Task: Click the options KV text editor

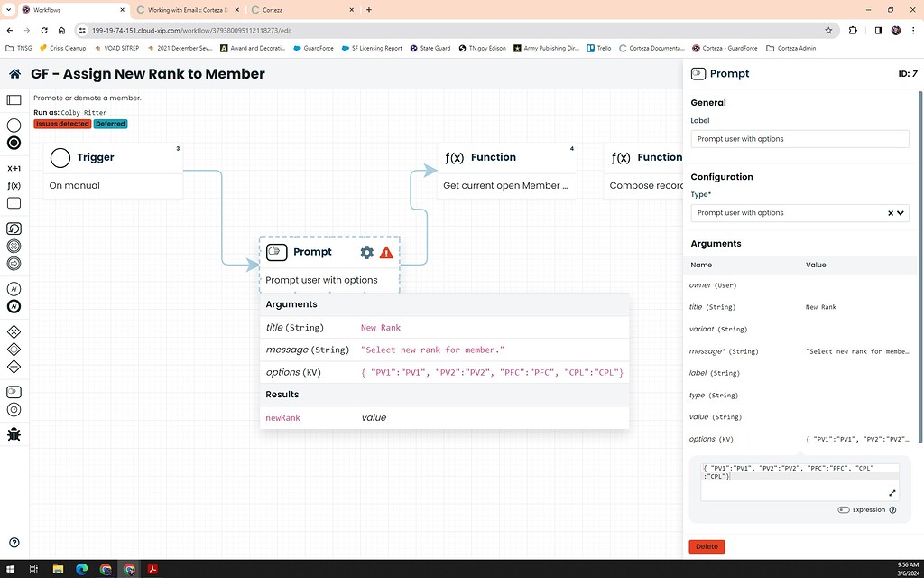Action: tap(799, 482)
